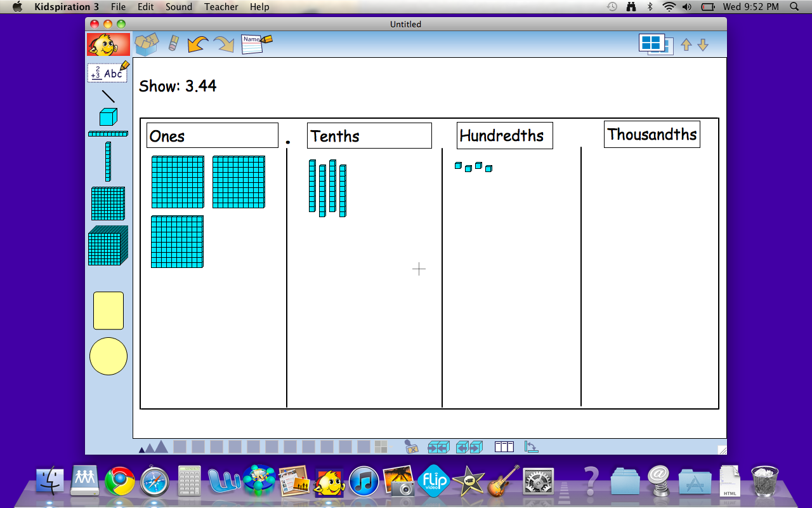Image resolution: width=812 pixels, height=508 pixels.
Task: Click the tan Redo arrow
Action: (x=224, y=44)
